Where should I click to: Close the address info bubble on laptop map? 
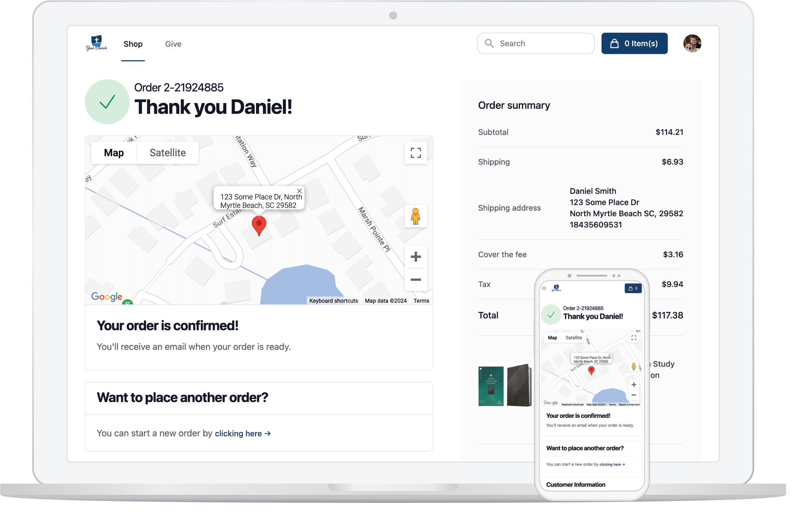[x=299, y=191]
